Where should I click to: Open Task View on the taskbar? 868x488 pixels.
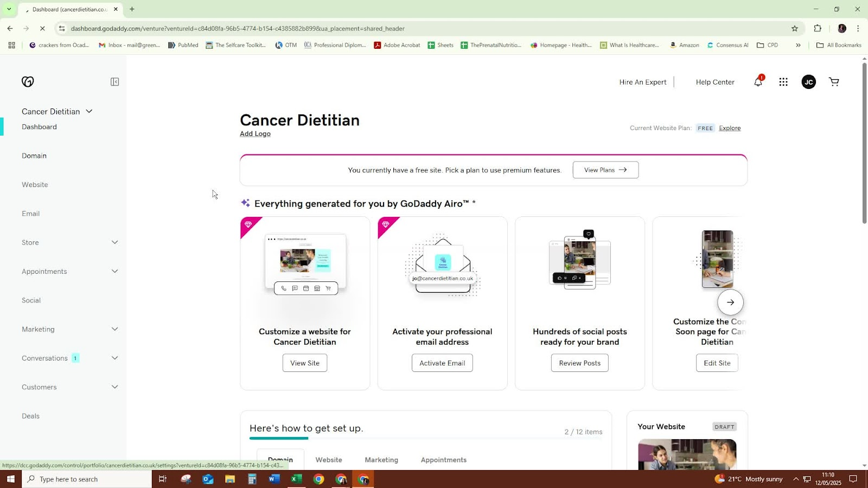[163, 479]
